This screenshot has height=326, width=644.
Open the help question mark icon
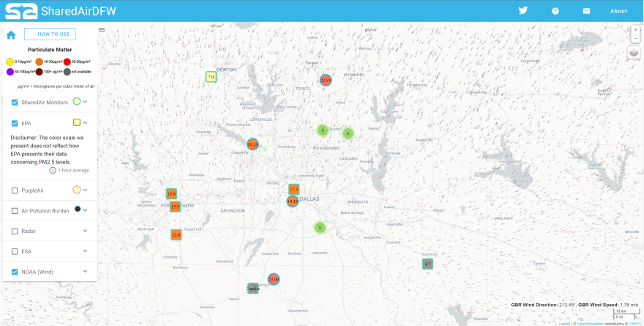pyautogui.click(x=555, y=11)
